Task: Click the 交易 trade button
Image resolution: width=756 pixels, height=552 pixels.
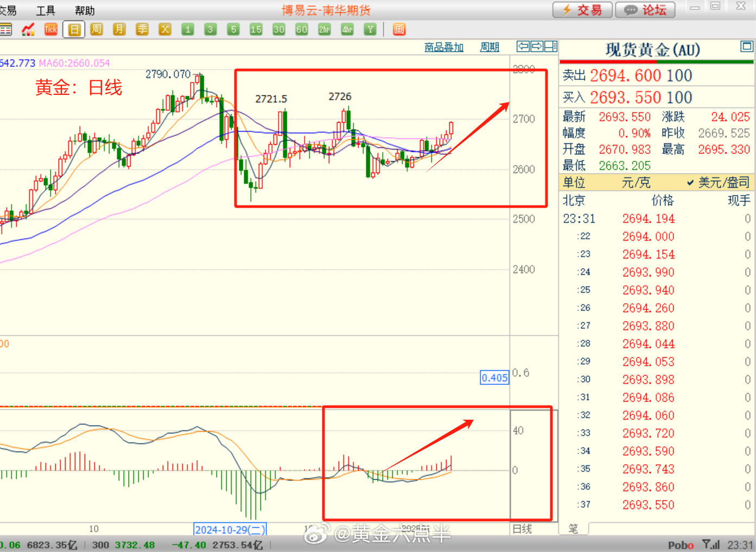Action: coord(582,10)
